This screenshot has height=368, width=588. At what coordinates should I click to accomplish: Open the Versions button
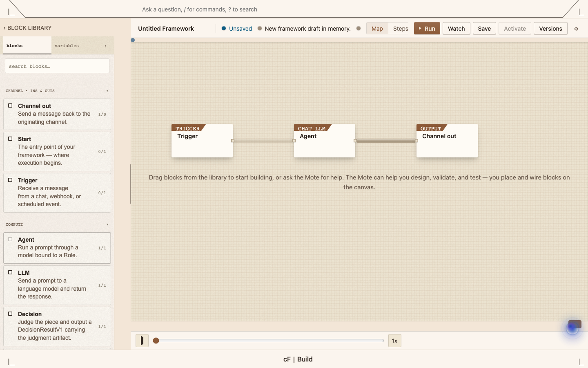550,29
